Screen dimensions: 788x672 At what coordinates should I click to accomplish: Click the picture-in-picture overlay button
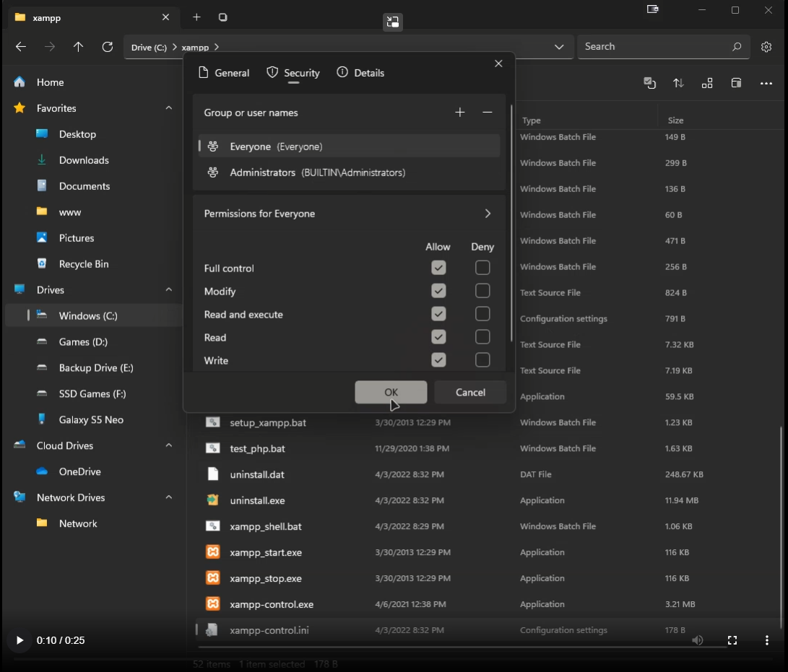[x=392, y=22]
